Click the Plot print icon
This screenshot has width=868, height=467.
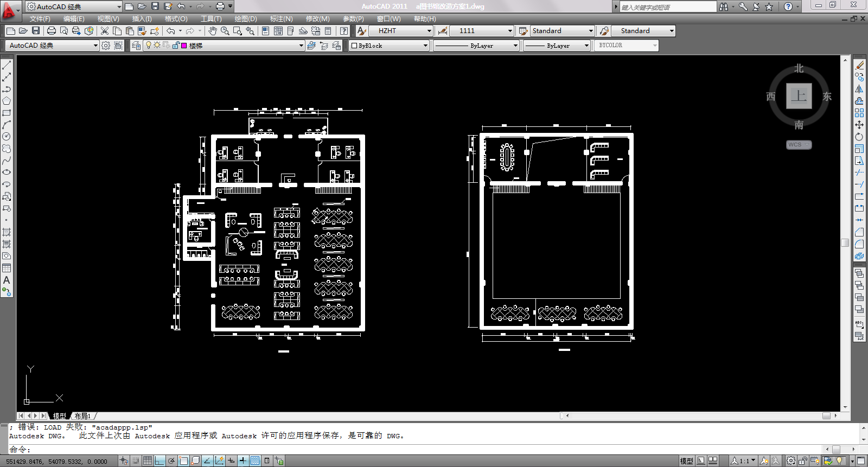(52, 31)
